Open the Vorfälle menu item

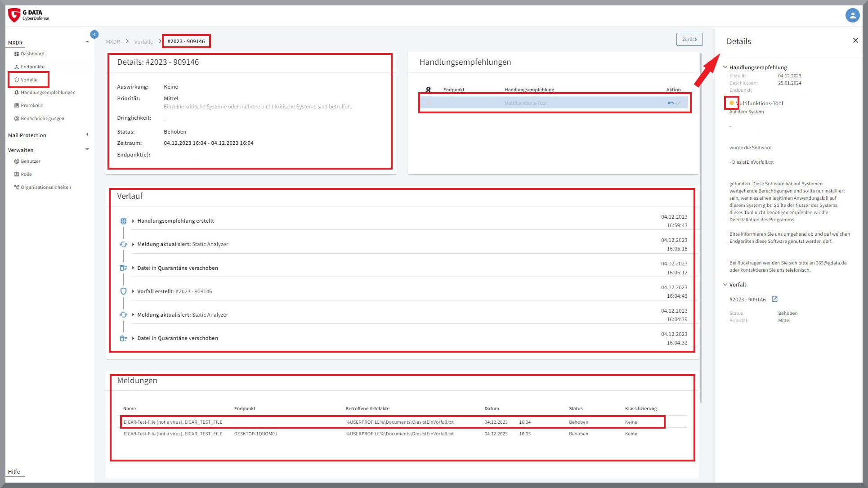point(29,79)
